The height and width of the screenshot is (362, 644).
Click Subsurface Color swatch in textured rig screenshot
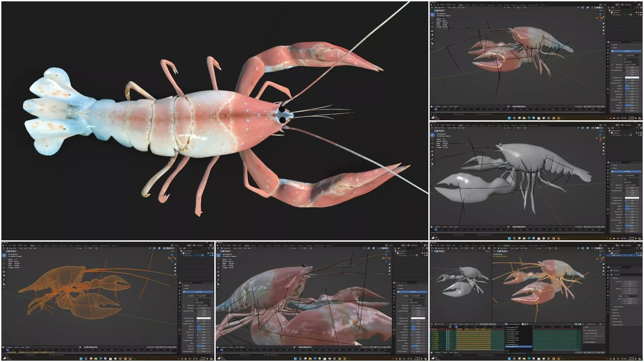[632, 77]
